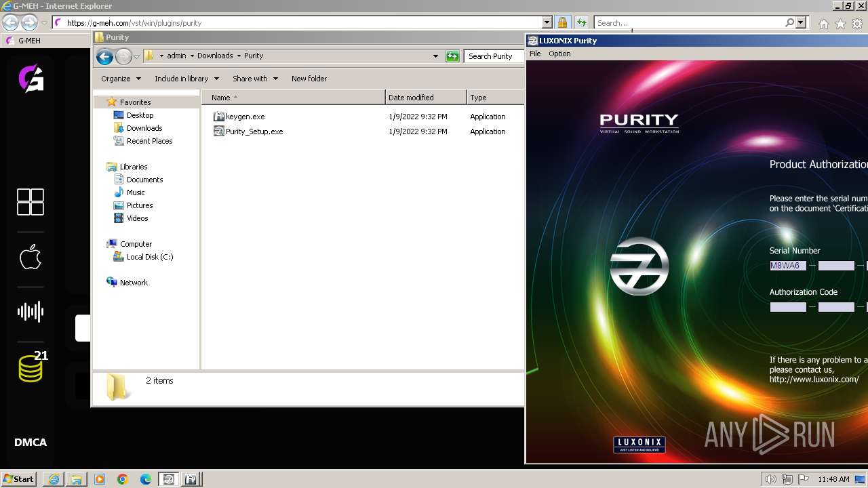Click IE search box
The height and width of the screenshot is (488, 868).
[689, 22]
